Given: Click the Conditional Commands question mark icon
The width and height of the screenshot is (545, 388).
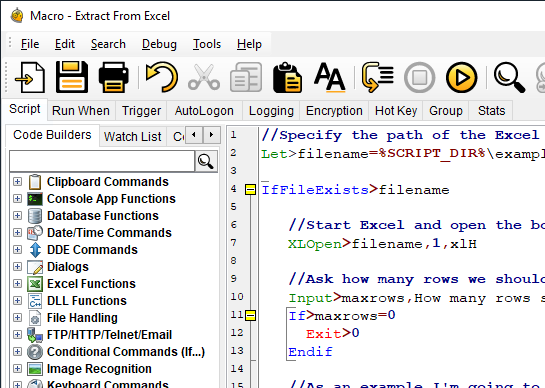Looking at the screenshot, I should click(x=35, y=352).
